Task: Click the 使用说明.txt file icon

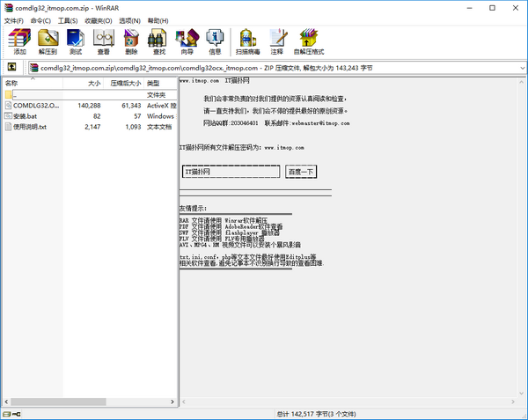Action: click(x=9, y=127)
